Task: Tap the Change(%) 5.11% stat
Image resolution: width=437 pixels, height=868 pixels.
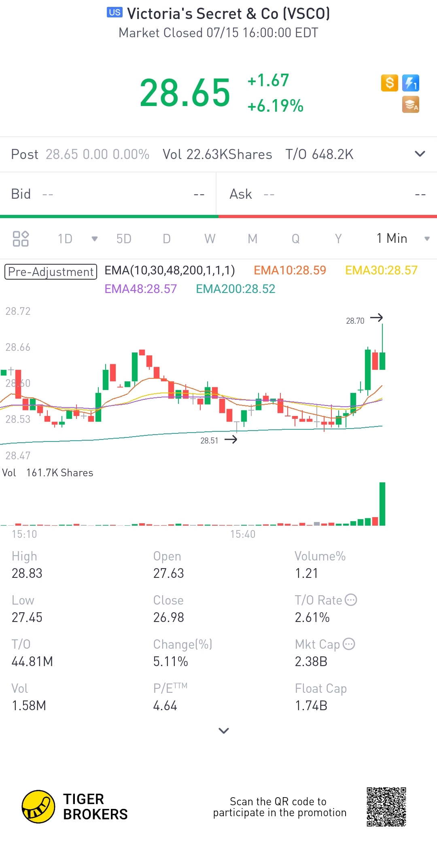Action: [x=182, y=653]
